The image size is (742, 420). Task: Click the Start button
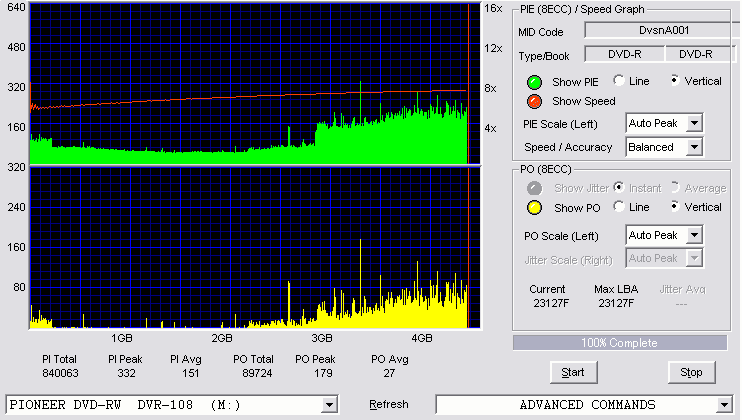[x=574, y=373]
